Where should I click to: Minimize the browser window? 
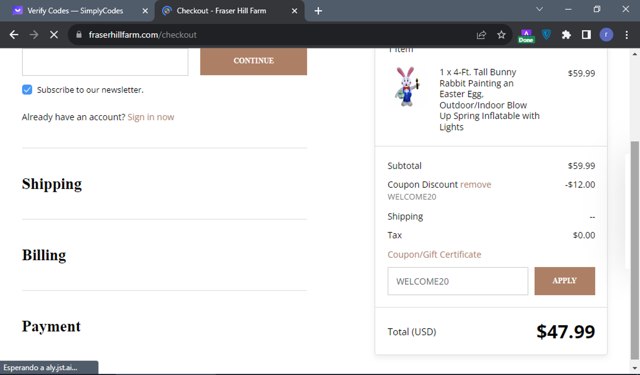click(568, 9)
